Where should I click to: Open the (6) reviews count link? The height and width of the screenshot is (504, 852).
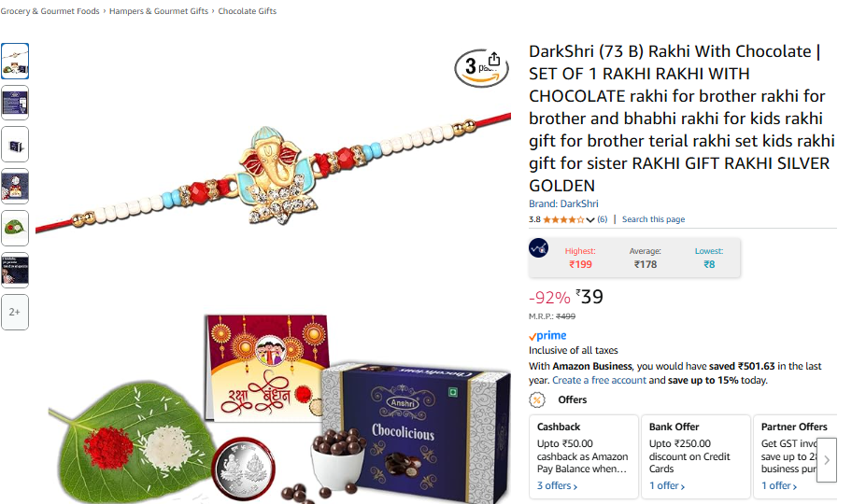(x=602, y=219)
